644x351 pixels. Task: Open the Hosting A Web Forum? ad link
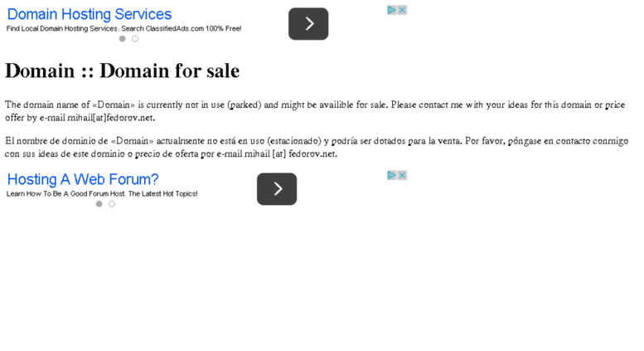pos(83,179)
